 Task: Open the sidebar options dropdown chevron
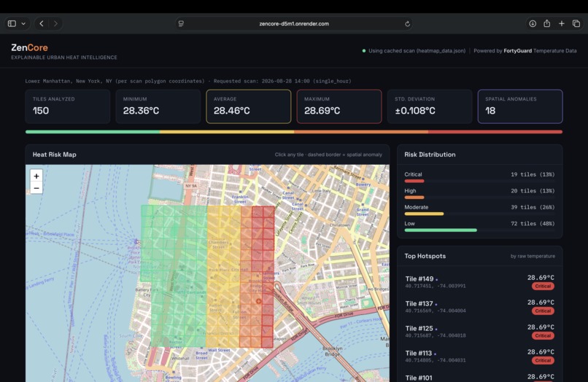pyautogui.click(x=23, y=23)
